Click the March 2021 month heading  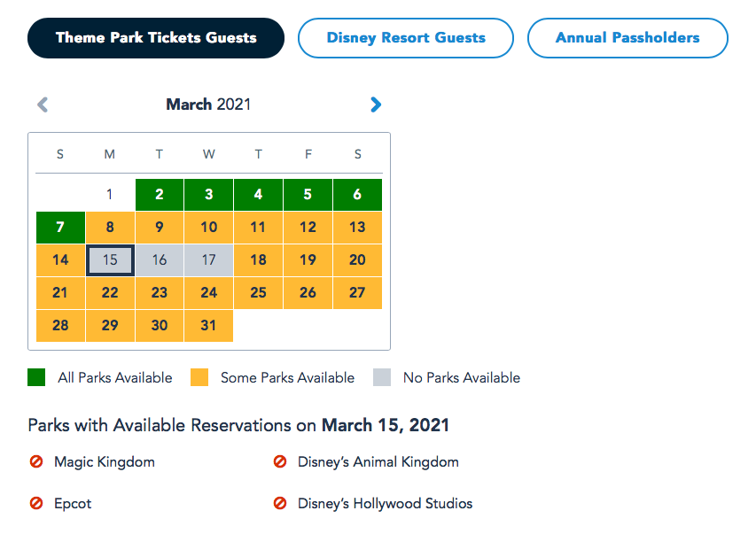208,104
